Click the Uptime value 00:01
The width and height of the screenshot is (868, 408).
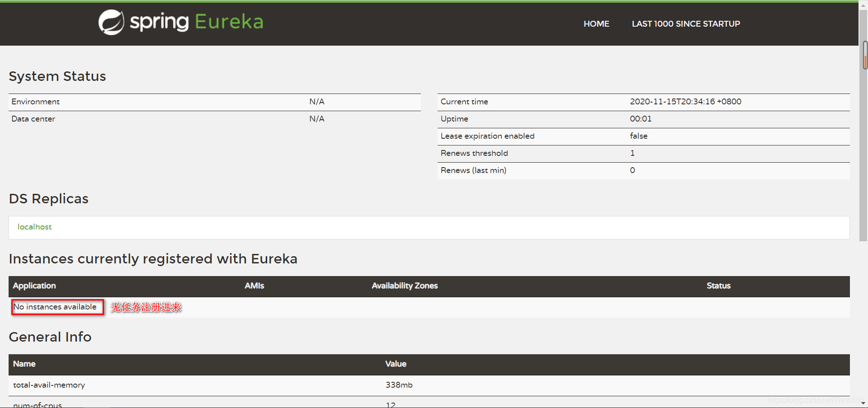(641, 119)
